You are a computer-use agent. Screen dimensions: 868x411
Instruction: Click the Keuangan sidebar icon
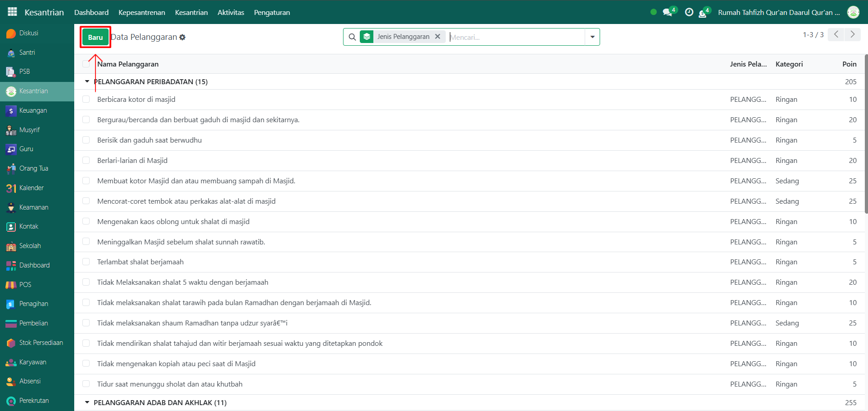click(x=11, y=111)
